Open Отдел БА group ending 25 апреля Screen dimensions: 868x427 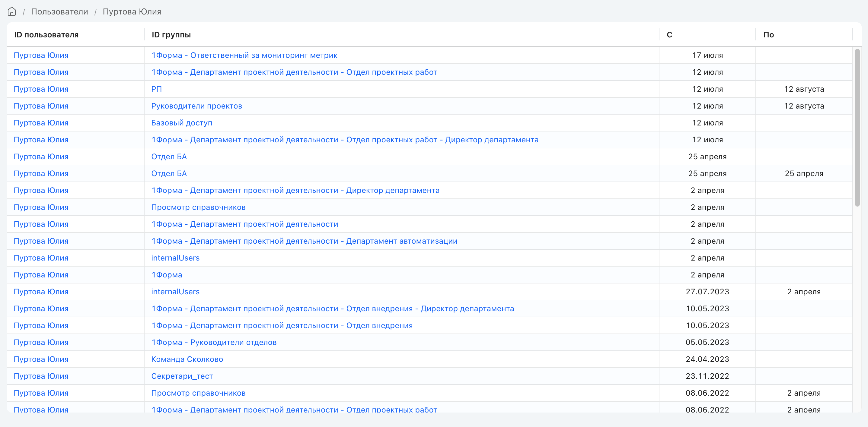point(169,173)
